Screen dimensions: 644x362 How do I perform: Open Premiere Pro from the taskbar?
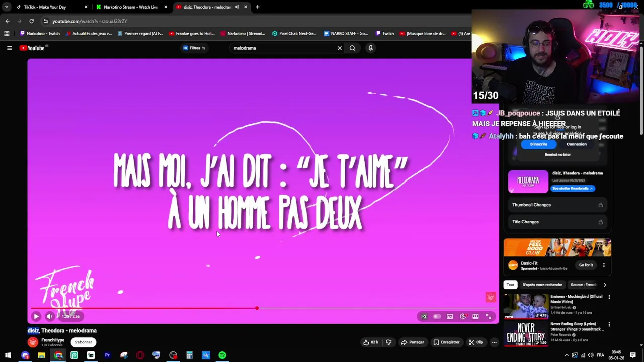107,355
